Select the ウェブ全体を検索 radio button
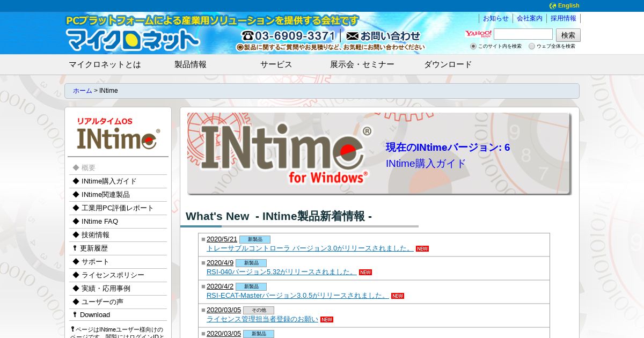 (x=532, y=46)
